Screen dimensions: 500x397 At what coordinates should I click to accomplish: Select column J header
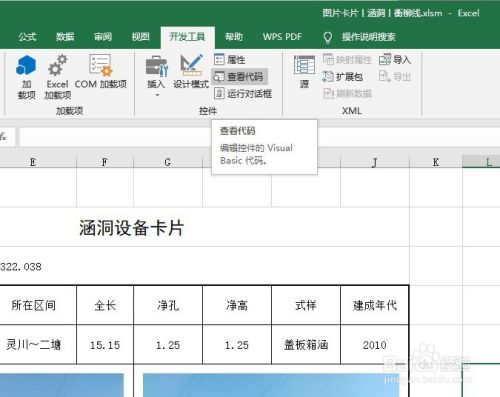(x=375, y=162)
